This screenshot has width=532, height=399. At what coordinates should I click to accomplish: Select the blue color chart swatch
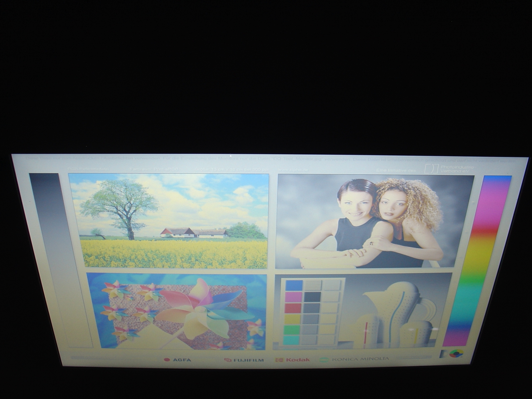pos(294,285)
